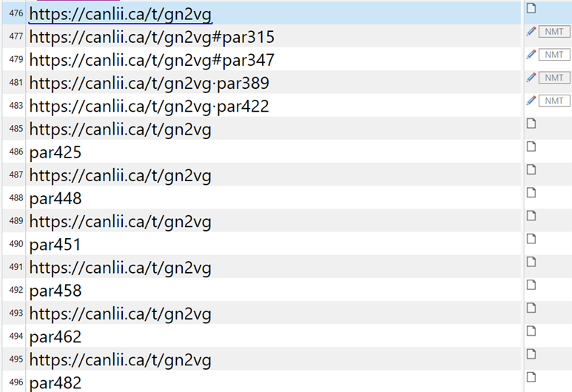The width and height of the screenshot is (572, 392).
Task: Select segment 485 canlii URL text
Action: 121,130
